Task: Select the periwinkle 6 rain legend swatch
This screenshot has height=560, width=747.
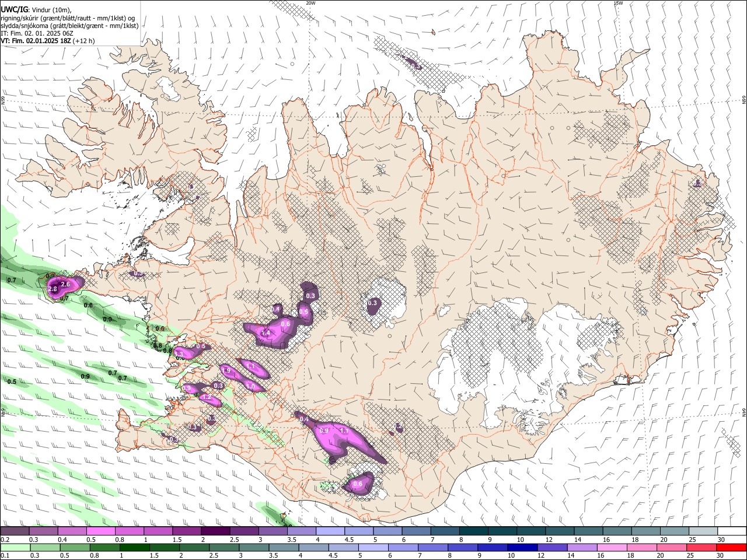Action: 403,548
